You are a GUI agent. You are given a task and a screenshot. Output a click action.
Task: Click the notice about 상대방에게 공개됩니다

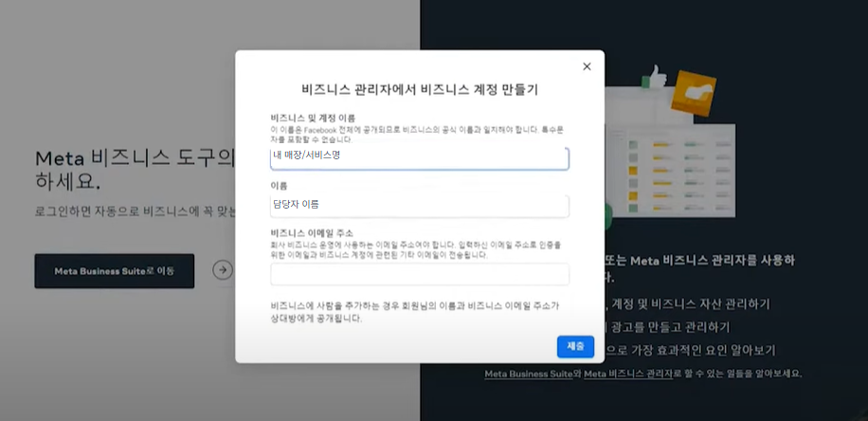[415, 312]
